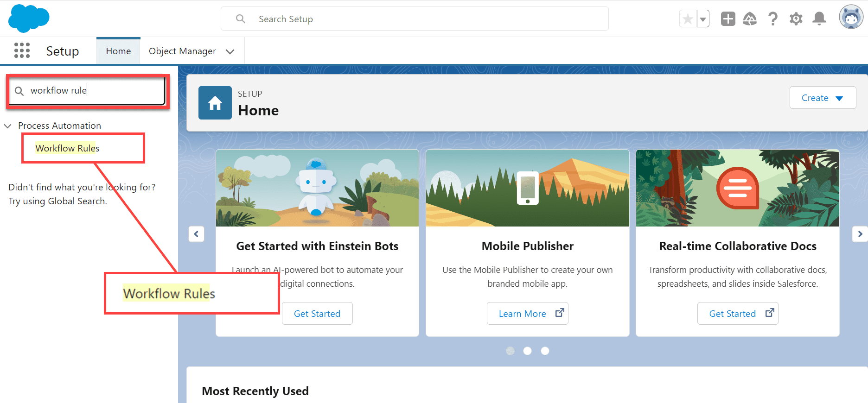Click the Mobile Publisher title
The width and height of the screenshot is (868, 403).
(528, 246)
